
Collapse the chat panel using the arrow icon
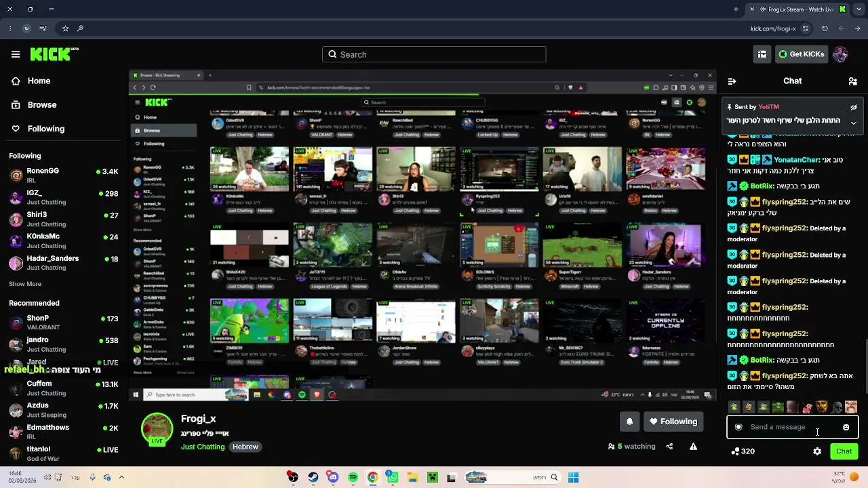coord(732,81)
